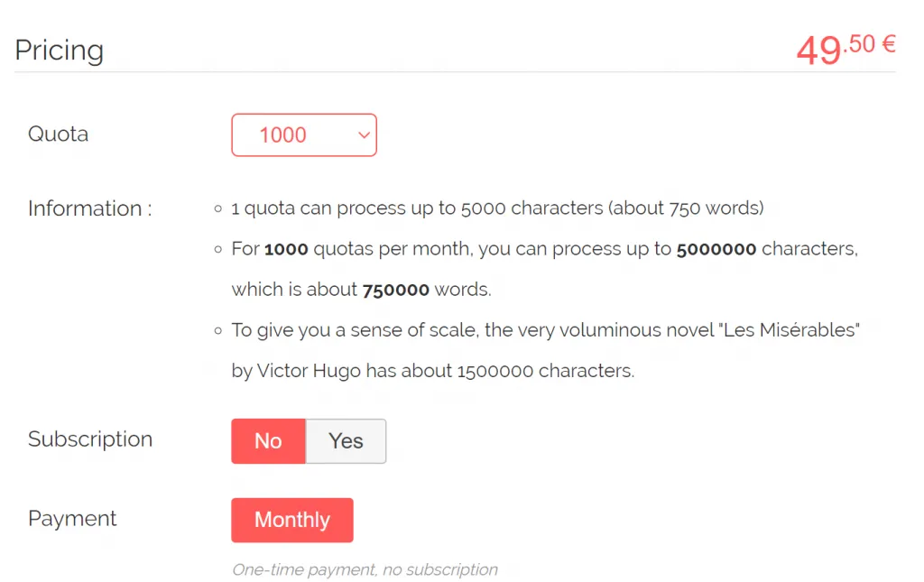This screenshot has height=582, width=924.
Task: Select "No" for Subscription
Action: click(x=268, y=441)
